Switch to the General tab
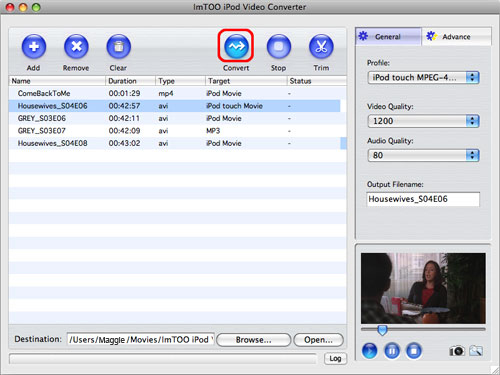This screenshot has height=375, width=500. (x=388, y=36)
